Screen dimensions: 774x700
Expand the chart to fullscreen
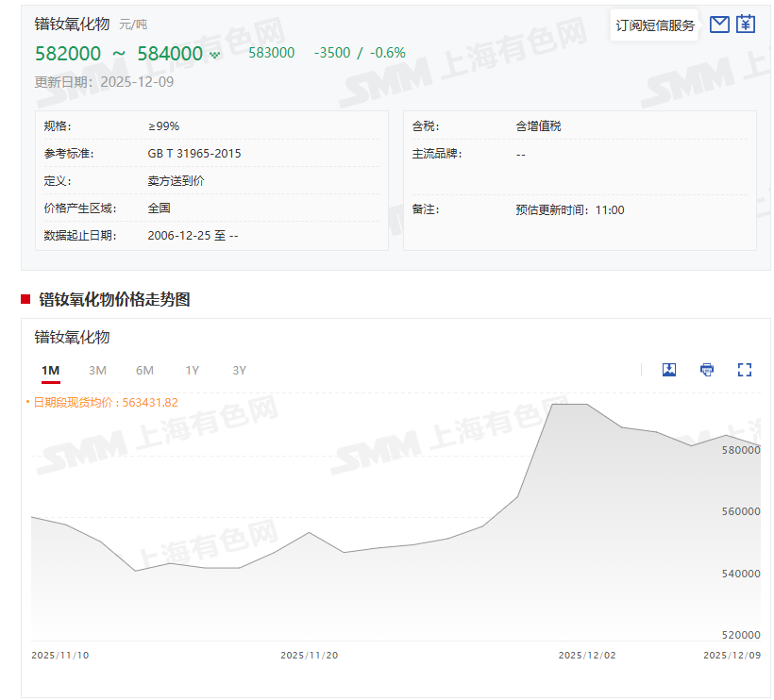pos(745,370)
